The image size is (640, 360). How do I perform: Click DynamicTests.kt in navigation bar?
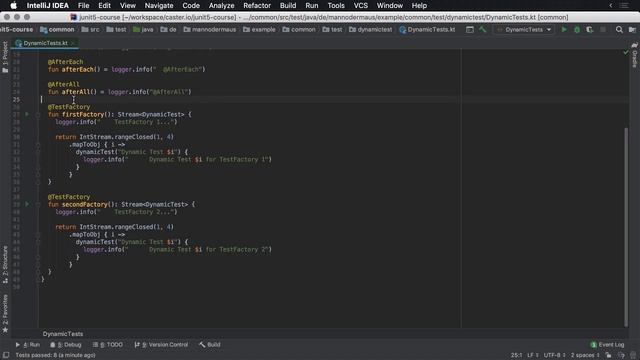coord(427,30)
